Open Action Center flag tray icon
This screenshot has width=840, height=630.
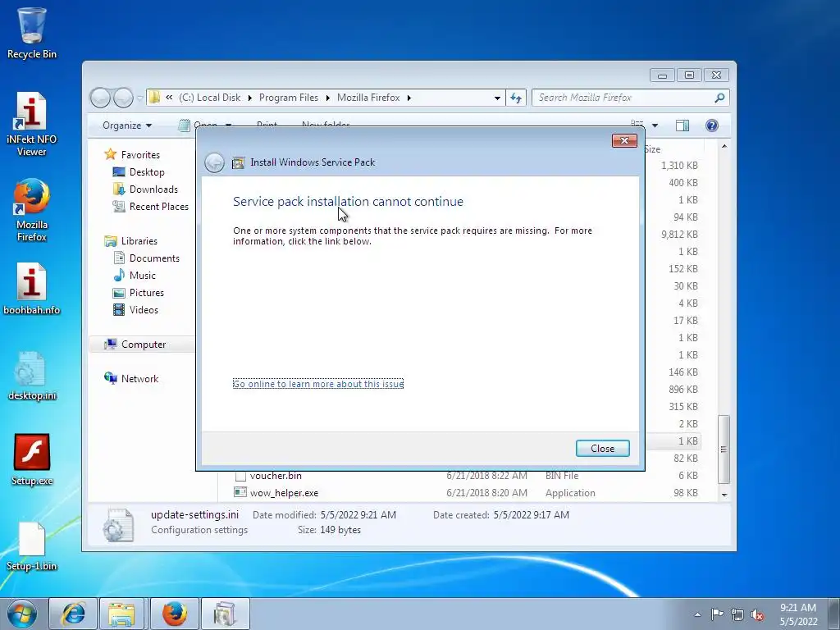click(x=717, y=614)
